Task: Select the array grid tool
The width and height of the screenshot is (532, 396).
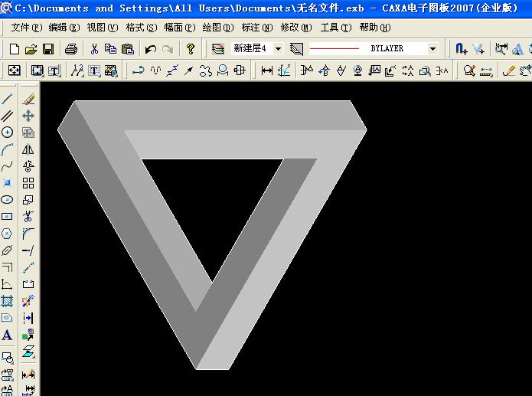Action: [x=28, y=183]
